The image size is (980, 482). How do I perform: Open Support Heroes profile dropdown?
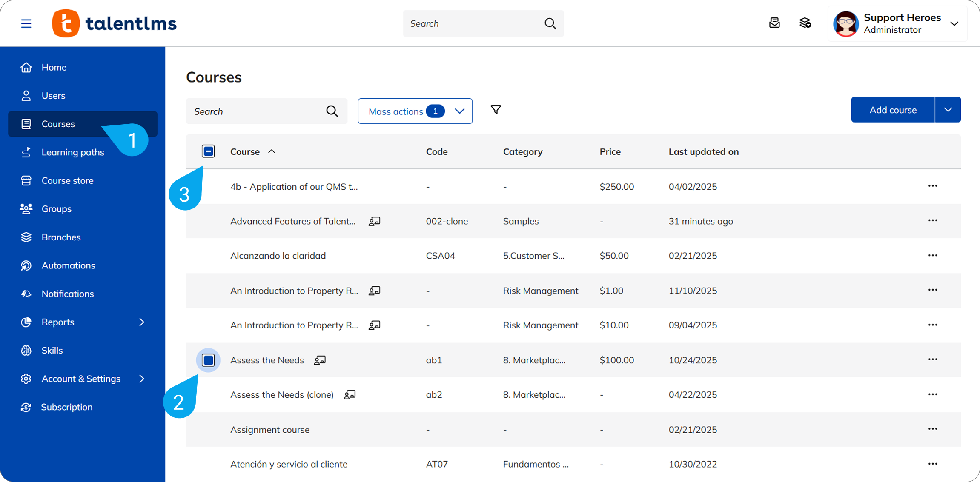click(x=954, y=24)
